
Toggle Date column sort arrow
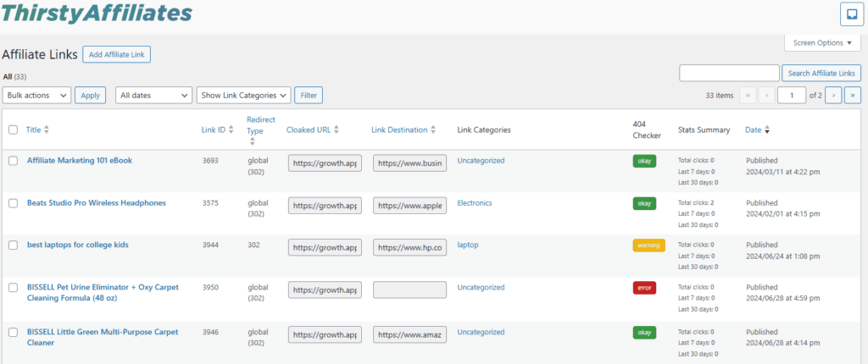coord(766,130)
